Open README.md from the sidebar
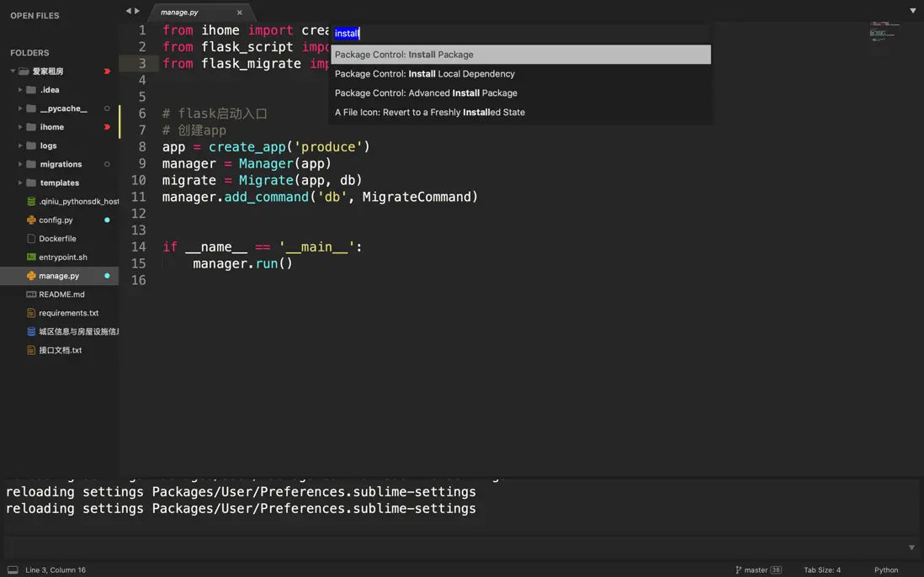This screenshot has height=577, width=924. click(x=62, y=294)
